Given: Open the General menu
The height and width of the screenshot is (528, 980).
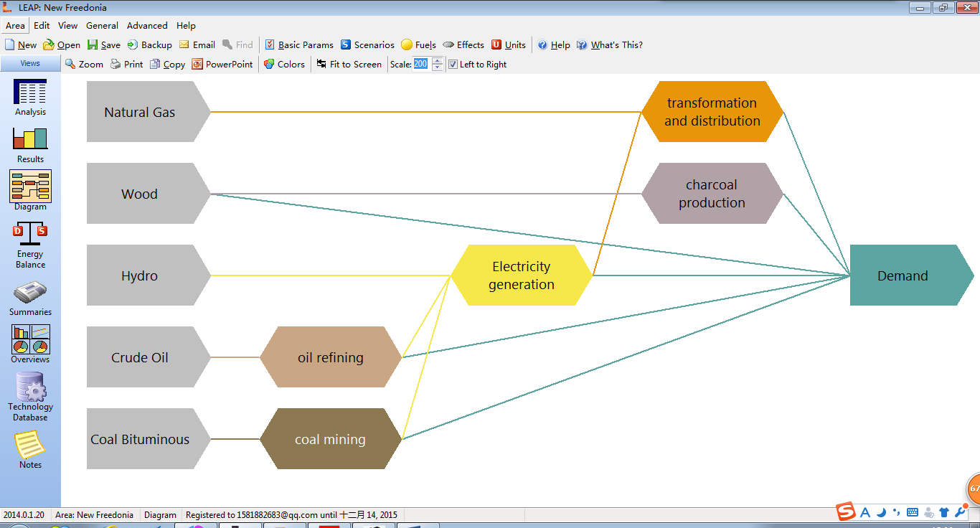Looking at the screenshot, I should click(103, 25).
